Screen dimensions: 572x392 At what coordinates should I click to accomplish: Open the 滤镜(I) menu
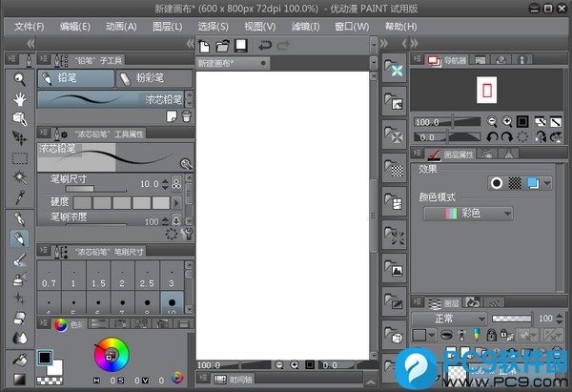305,27
